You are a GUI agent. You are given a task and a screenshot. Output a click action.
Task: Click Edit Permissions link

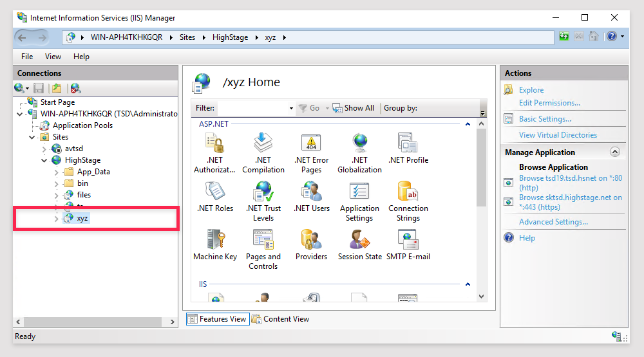[549, 103]
